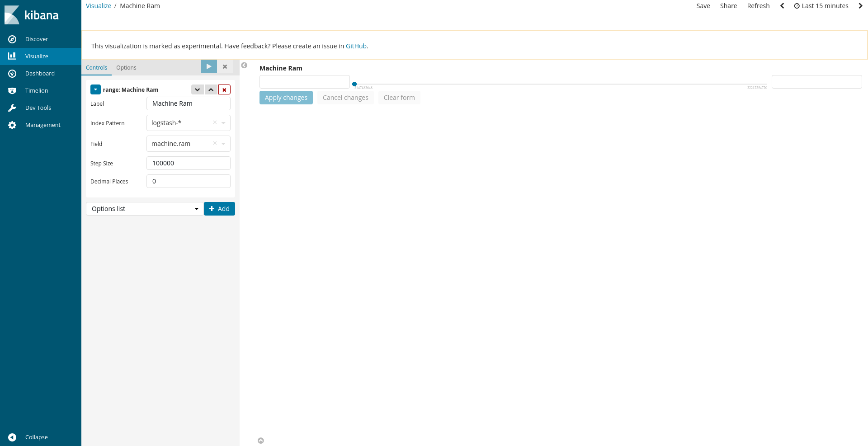Click the Machine Ram maximum value input
This screenshot has height=446, width=868.
(816, 82)
